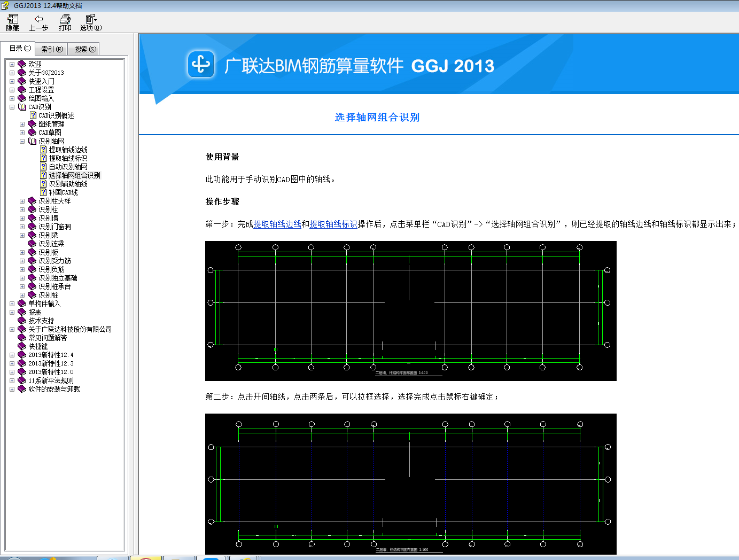Expand the 关于GGJ2013 tree node

(12, 73)
